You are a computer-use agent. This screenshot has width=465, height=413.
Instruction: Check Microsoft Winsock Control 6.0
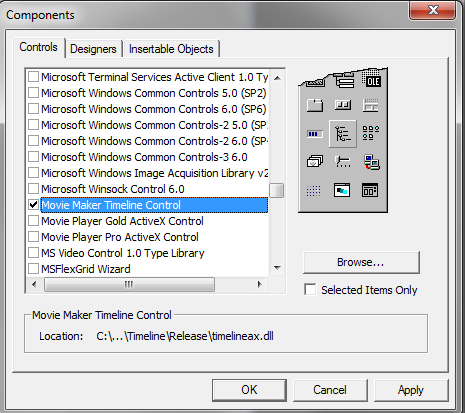tap(33, 189)
